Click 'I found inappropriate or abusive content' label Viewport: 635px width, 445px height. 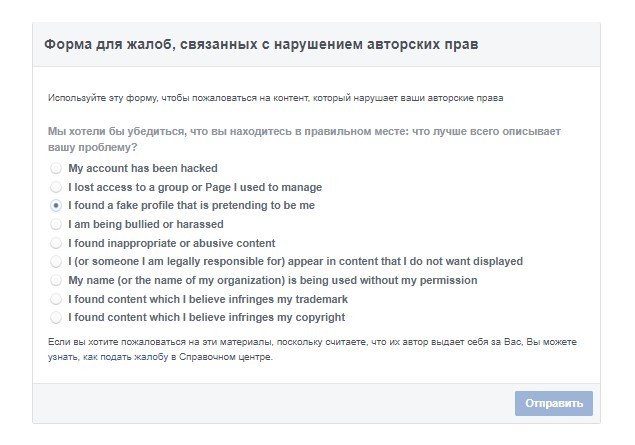pos(171,243)
